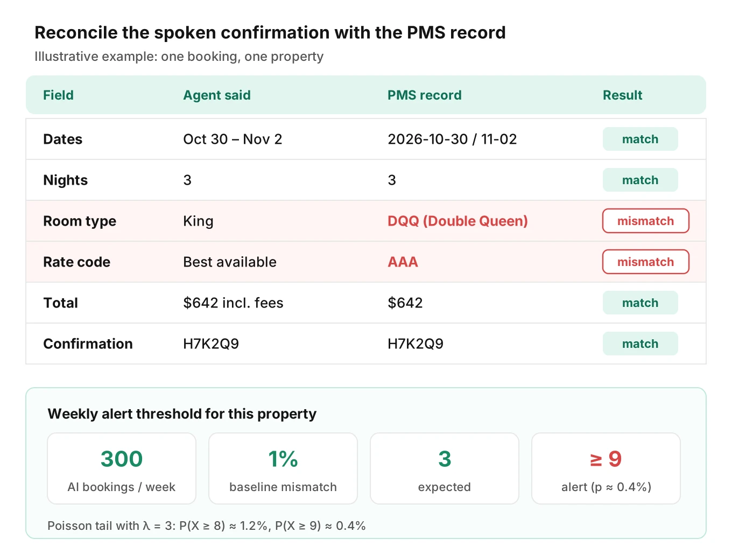This screenshot has height=560, width=732.
Task: Select the match badge in Confirmation row
Action: click(x=640, y=344)
